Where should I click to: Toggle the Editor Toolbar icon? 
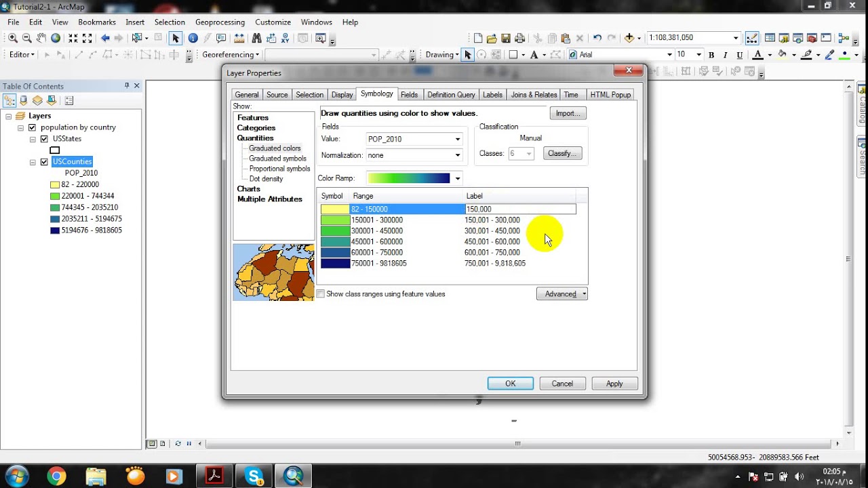(752, 38)
